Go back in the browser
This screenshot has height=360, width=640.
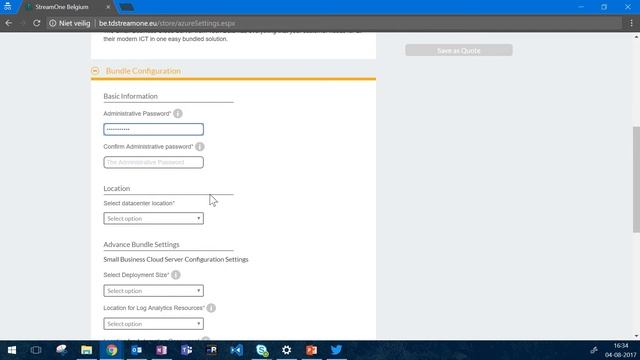[9, 23]
